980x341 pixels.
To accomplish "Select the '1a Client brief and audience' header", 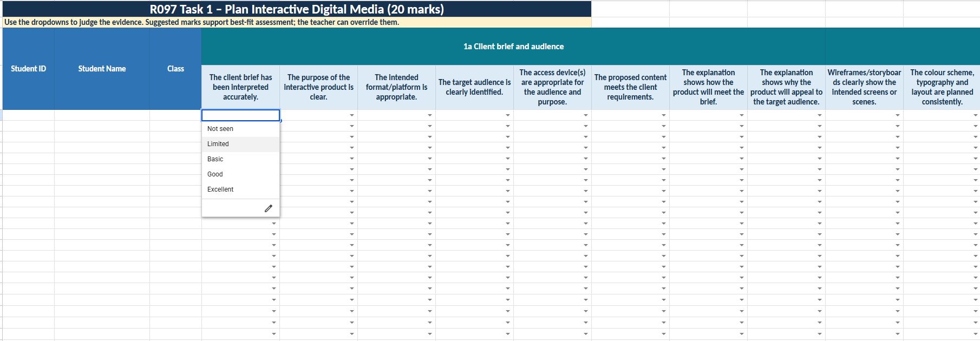I will 513,47.
